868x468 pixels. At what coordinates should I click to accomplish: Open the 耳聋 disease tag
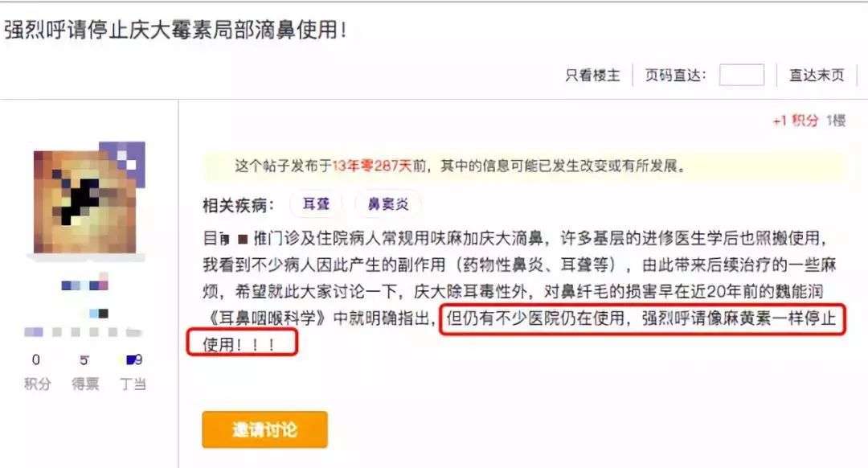tap(316, 204)
